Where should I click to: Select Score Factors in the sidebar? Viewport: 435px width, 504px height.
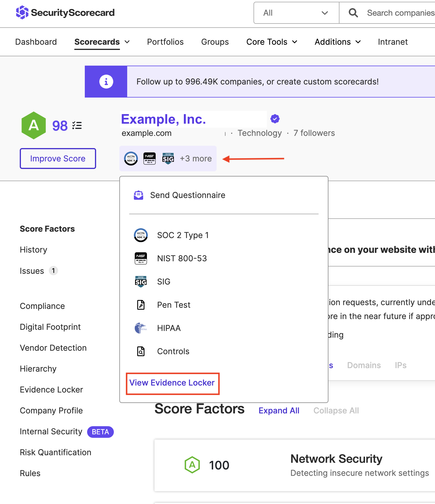coord(47,229)
